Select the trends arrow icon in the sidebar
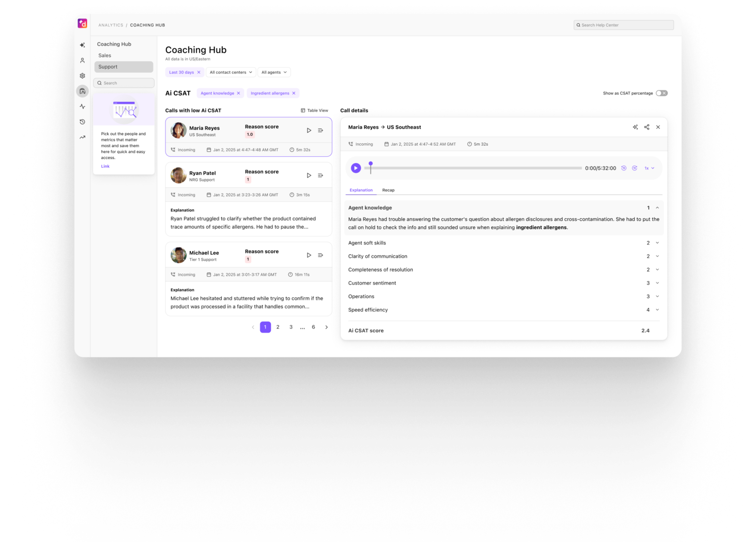The image size is (756, 542). coord(82,137)
